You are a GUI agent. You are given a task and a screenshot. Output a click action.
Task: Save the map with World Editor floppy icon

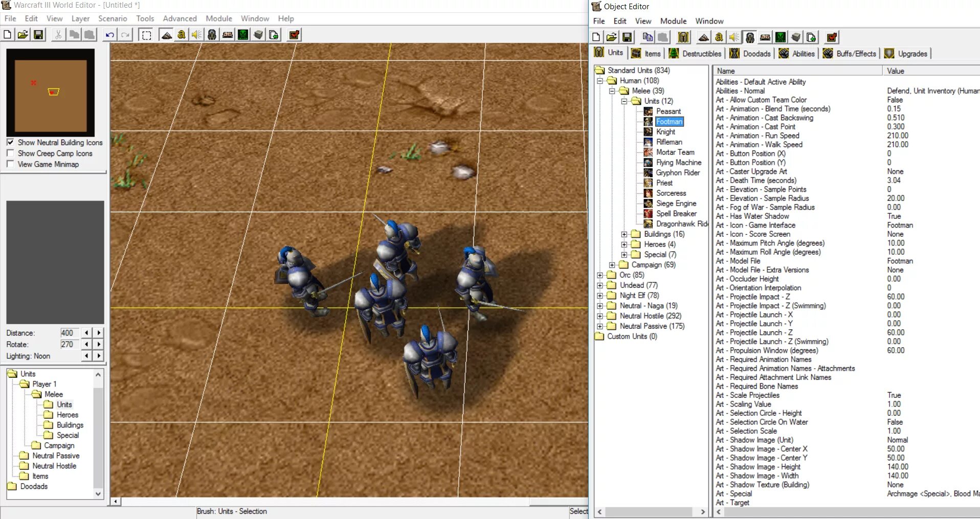[38, 35]
